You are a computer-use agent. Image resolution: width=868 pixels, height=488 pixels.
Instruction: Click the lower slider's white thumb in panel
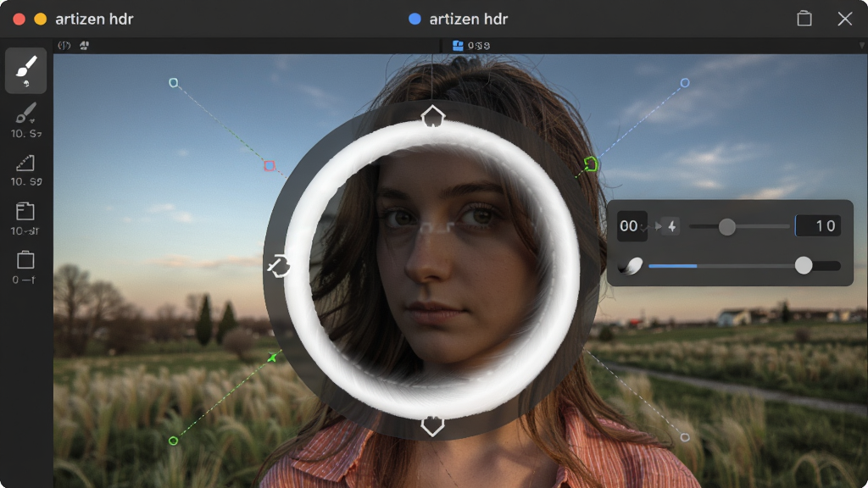(x=804, y=265)
